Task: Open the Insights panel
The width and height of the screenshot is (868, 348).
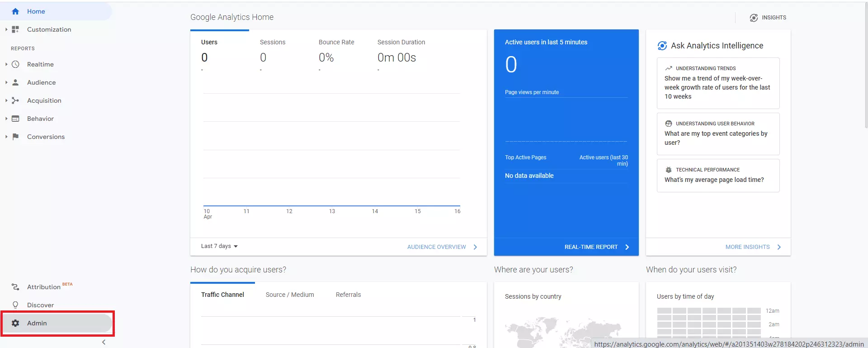Action: 768,18
